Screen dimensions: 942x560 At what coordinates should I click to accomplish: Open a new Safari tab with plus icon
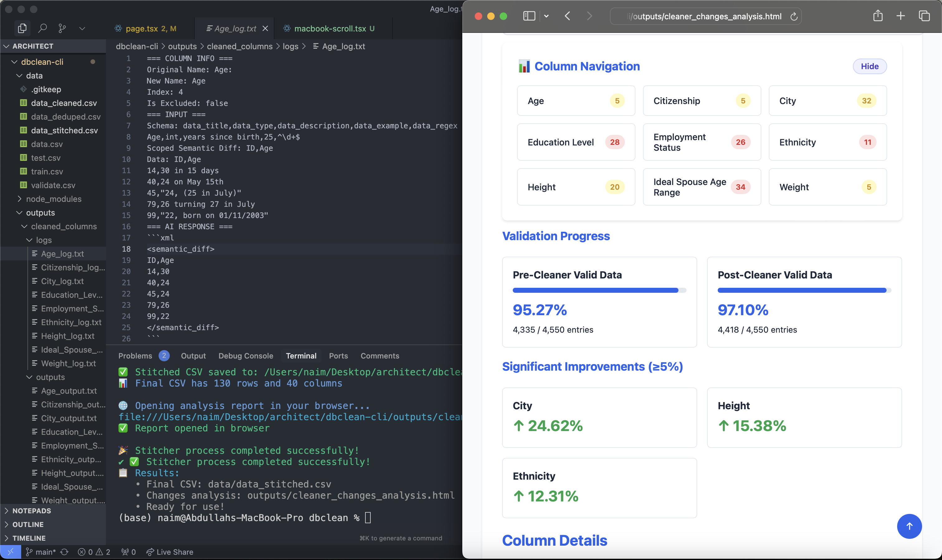(901, 16)
